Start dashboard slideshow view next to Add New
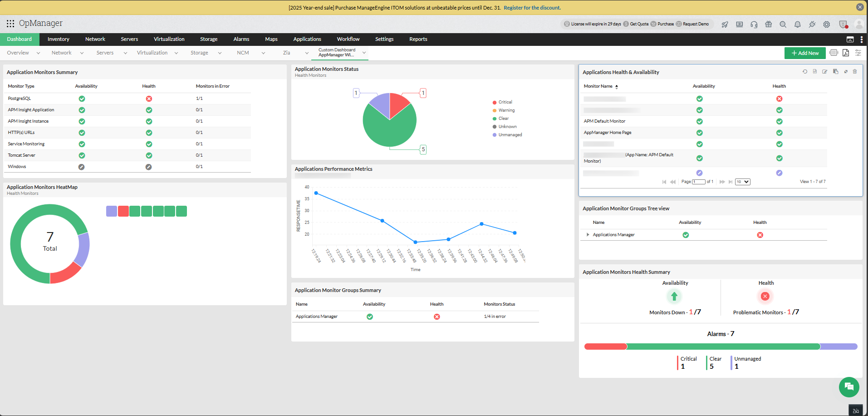 834,53
